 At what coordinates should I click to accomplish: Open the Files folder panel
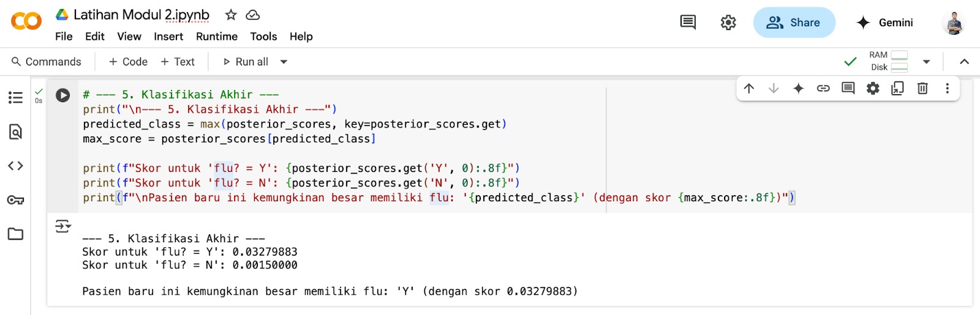pos(15,234)
